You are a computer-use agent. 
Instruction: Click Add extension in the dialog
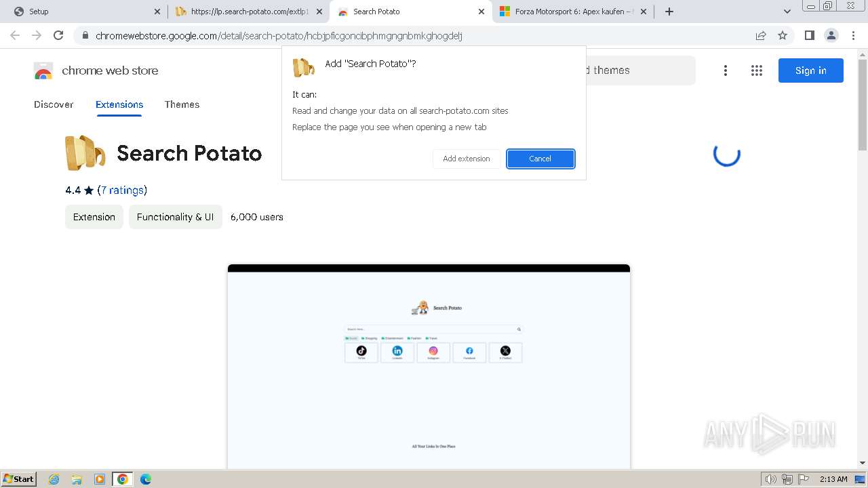(x=467, y=159)
